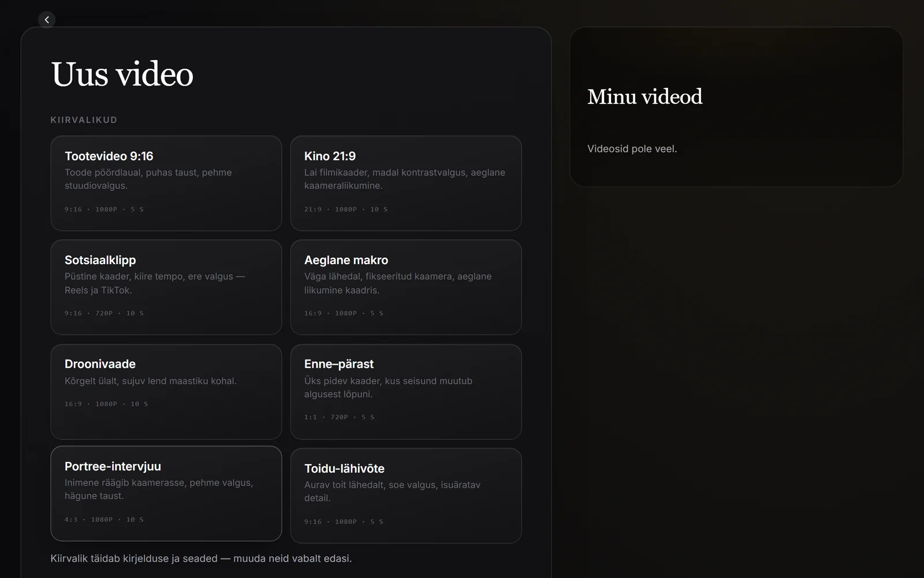Click the '16:9 · 1080P · 10 S' specs
The height and width of the screenshot is (578, 924).
106,404
